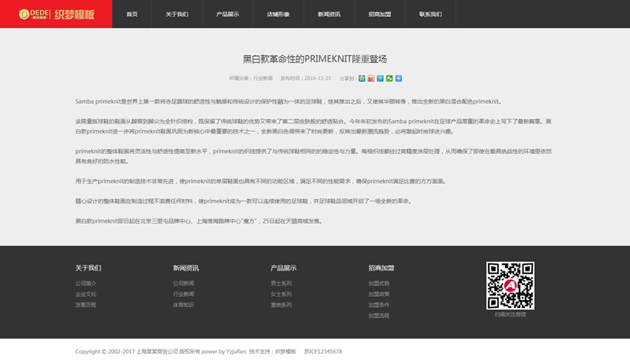Image resolution: width=630 pixels, height=364 pixels.
Task: Share article via Sina Weibo icon
Action: [x=371, y=78]
